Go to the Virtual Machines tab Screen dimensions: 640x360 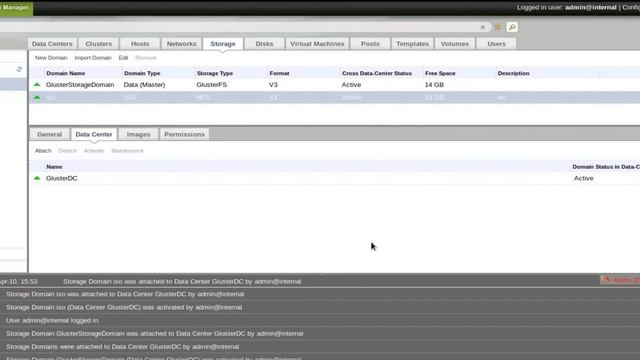317,44
